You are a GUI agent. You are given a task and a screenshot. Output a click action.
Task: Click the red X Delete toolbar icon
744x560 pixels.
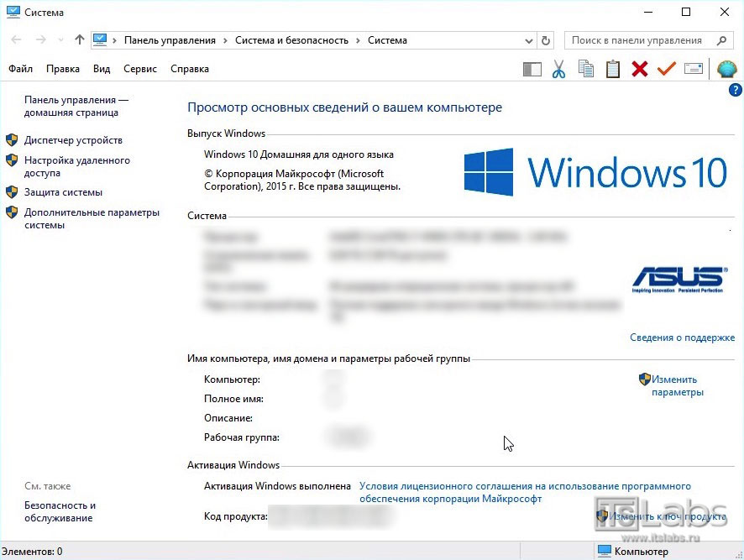[640, 69]
